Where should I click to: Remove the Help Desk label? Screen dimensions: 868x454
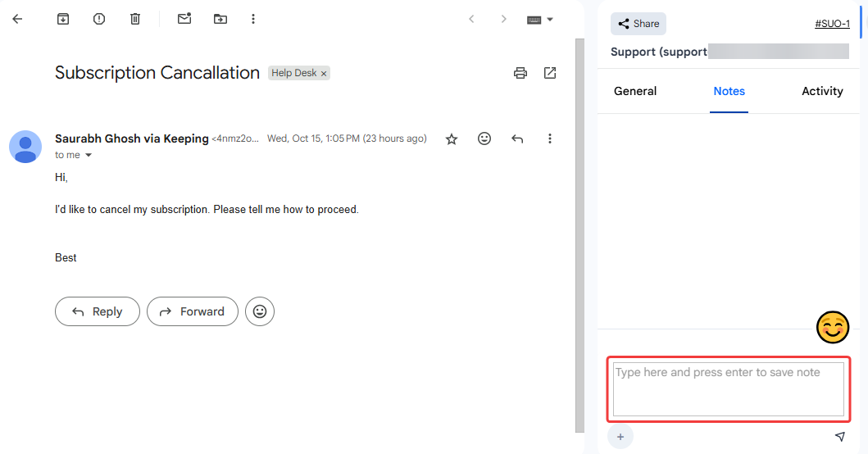point(324,74)
